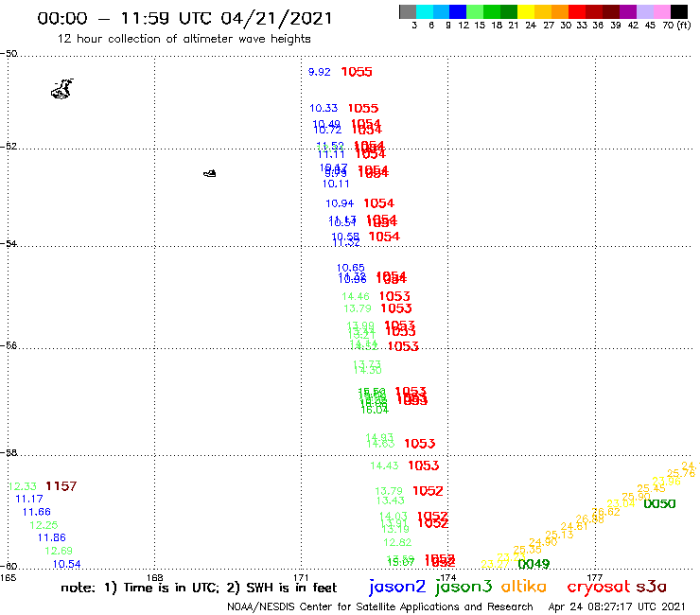Viewport: 700px width, 615px height.
Task: Click the dark red 1157 time label
Action: pyautogui.click(x=61, y=486)
